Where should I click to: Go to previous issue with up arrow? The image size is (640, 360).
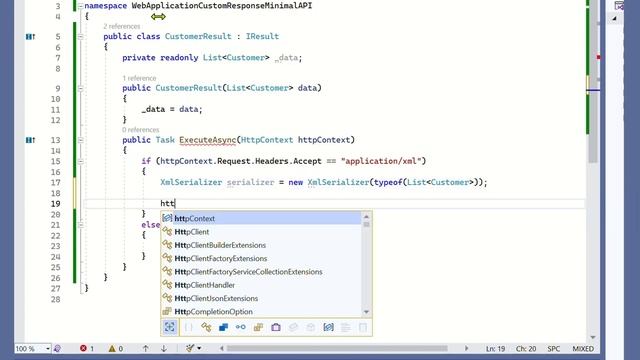[146, 348]
